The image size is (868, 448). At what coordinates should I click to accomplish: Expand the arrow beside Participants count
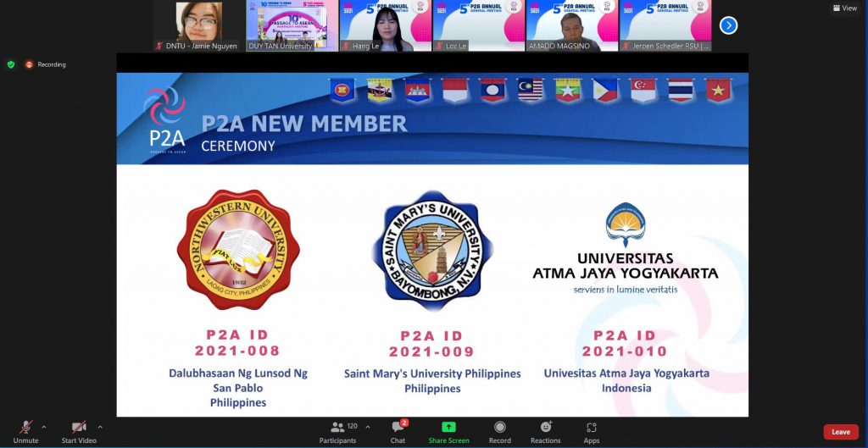point(368,427)
